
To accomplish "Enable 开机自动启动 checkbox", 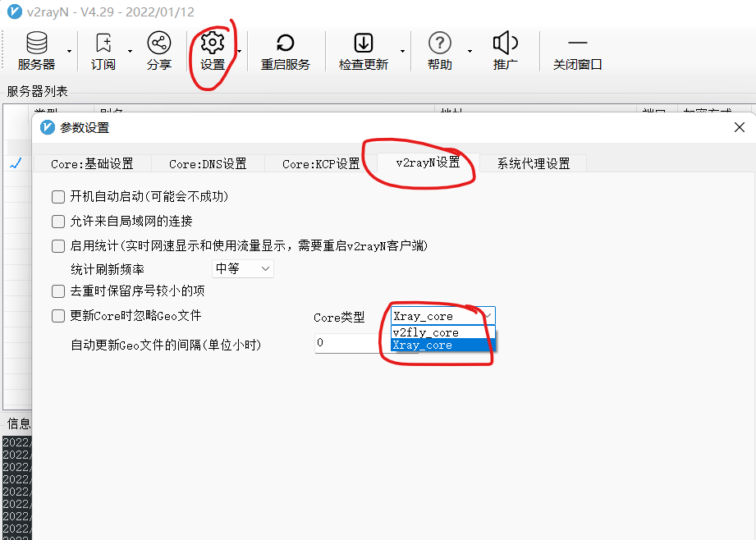I will pyautogui.click(x=58, y=197).
